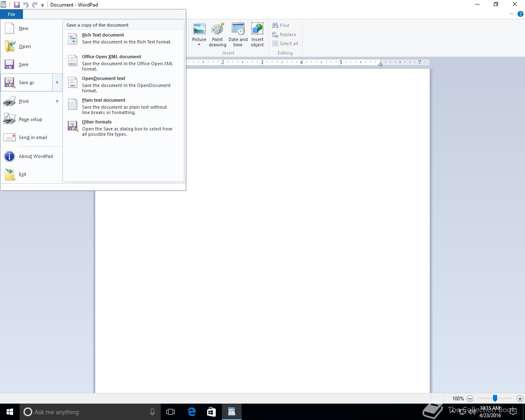
Task: Open a file via the Open folder icon
Action: click(9, 46)
